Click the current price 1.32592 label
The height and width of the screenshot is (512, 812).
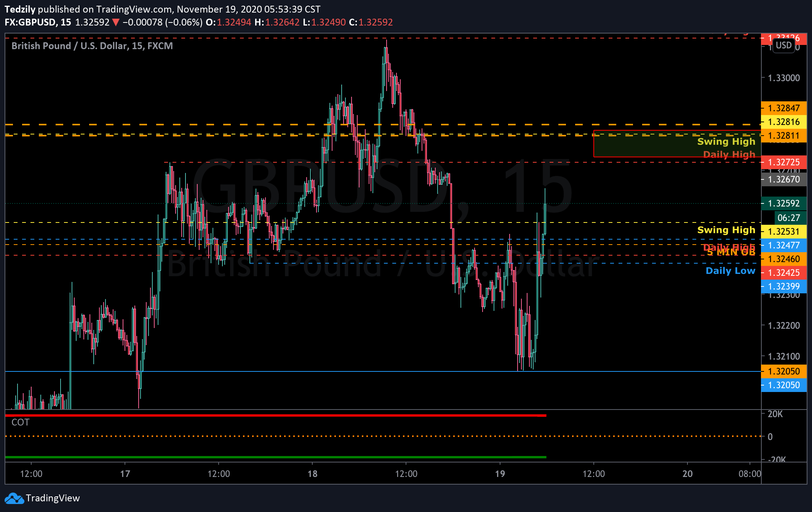pyautogui.click(x=783, y=203)
